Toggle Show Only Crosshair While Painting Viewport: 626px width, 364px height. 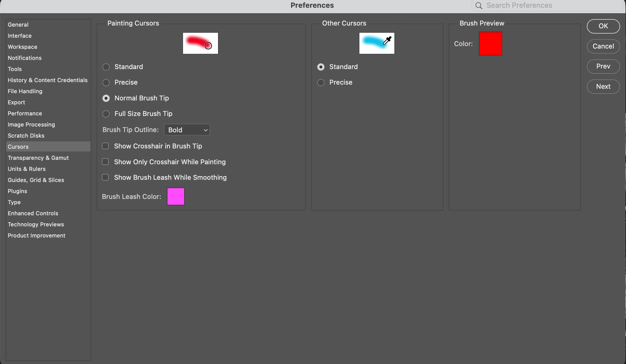(105, 162)
